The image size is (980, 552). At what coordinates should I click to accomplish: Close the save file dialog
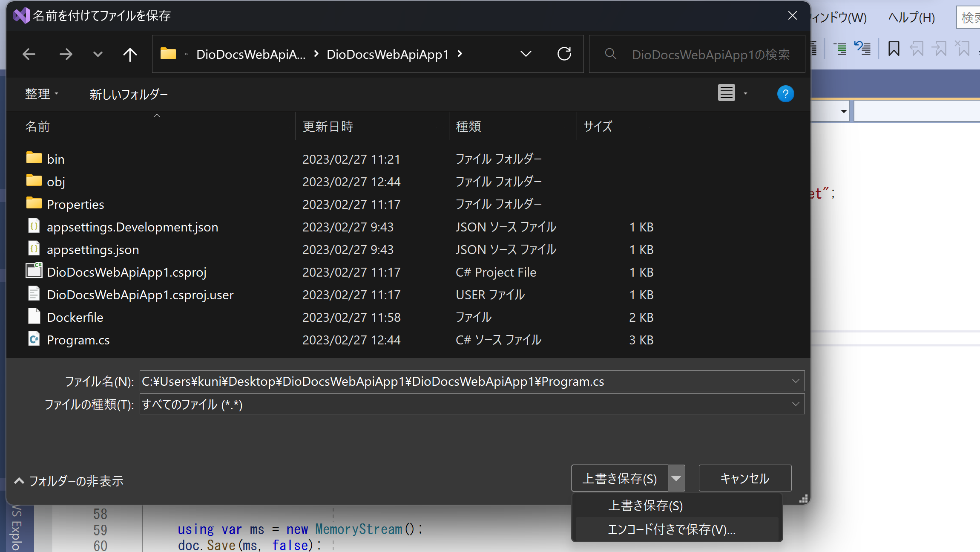(793, 16)
